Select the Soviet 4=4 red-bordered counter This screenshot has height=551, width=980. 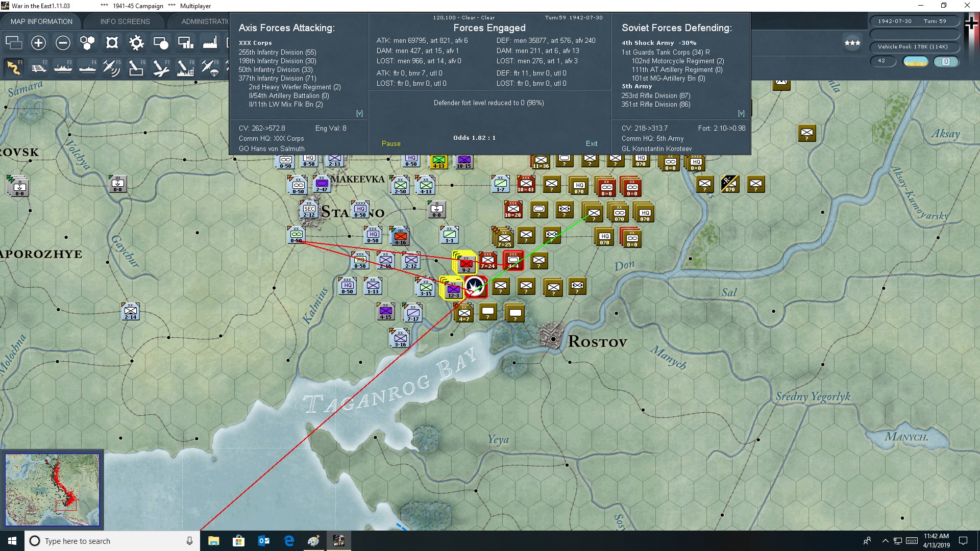(513, 261)
